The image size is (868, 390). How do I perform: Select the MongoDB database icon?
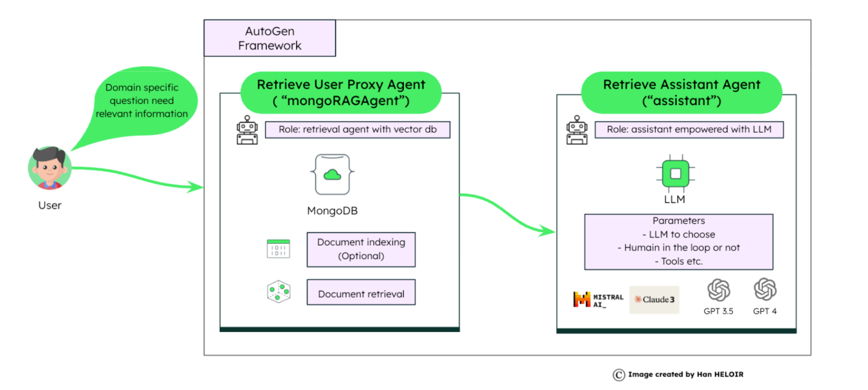point(333,174)
